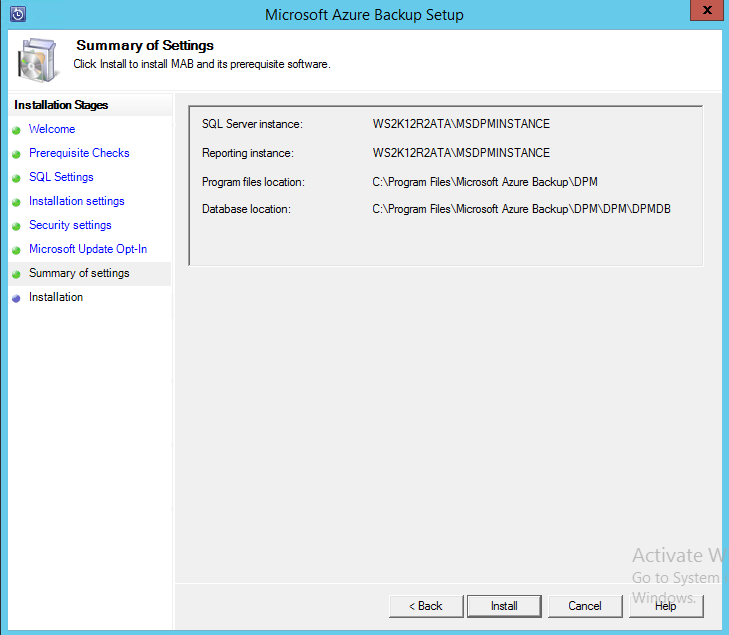Select the Installation stage item

click(56, 297)
